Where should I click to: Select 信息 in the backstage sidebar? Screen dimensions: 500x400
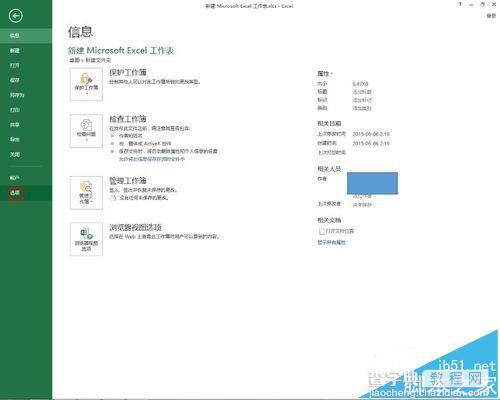pos(26,36)
